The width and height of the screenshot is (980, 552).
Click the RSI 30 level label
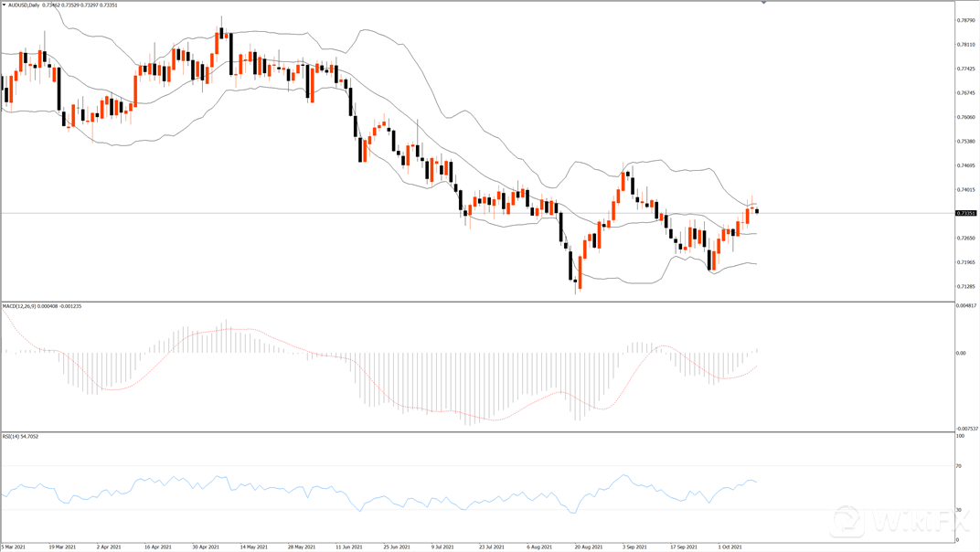click(960, 509)
